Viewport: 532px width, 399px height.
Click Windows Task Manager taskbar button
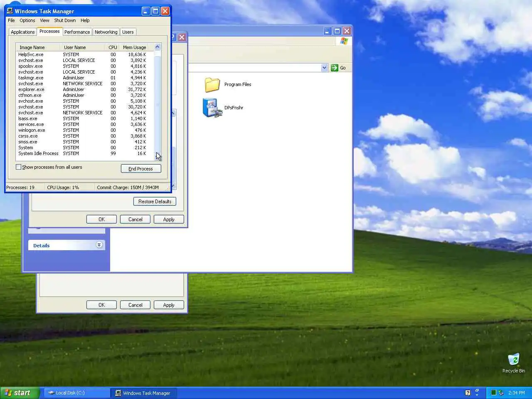tap(144, 393)
